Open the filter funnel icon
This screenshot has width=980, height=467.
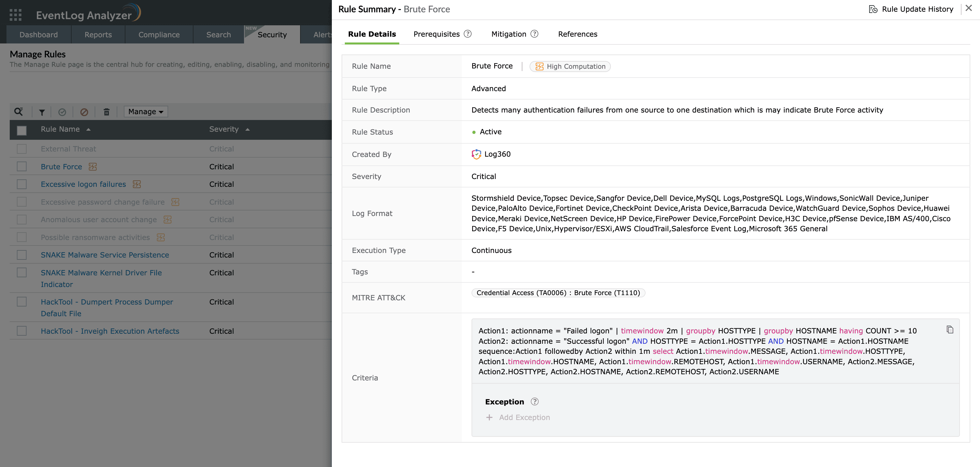pos(42,112)
